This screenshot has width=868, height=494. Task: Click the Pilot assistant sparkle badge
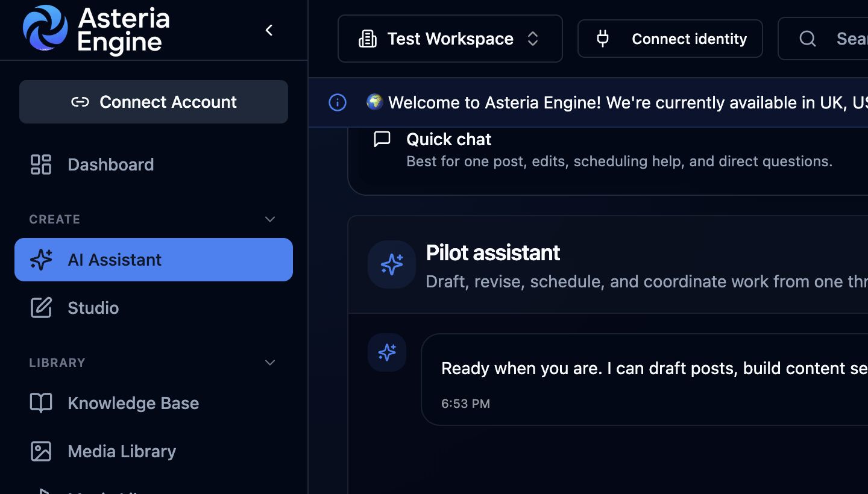[x=392, y=264]
